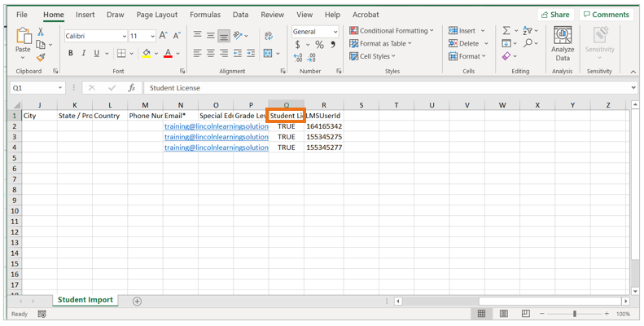644x326 pixels.
Task: Switch to the Insert tab
Action: coord(85,15)
